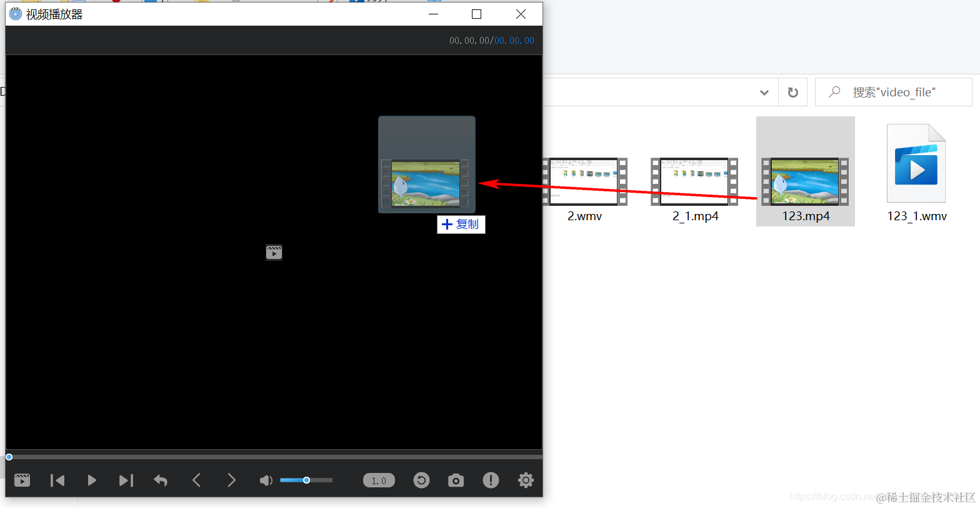Close the video player window
Viewport: 980px width, 508px height.
tap(521, 14)
